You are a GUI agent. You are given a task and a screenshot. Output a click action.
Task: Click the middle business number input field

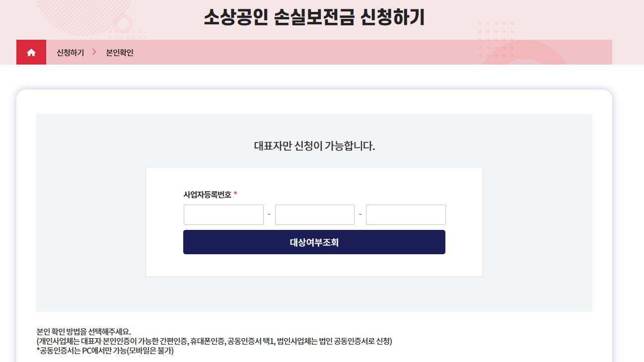tap(314, 214)
